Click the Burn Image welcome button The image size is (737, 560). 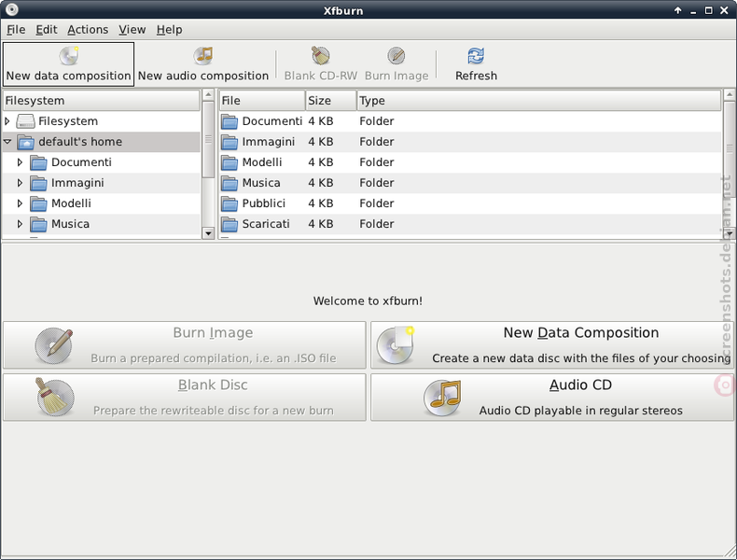click(185, 345)
